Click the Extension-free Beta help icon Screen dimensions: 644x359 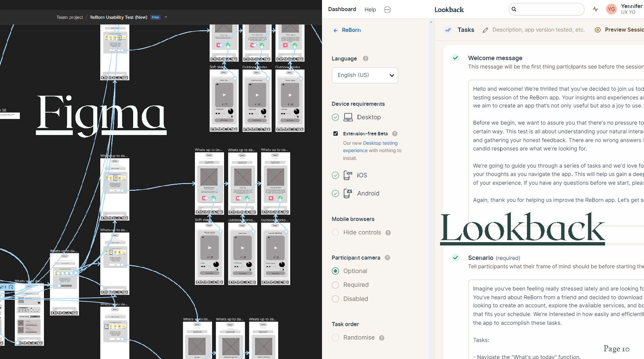coord(395,134)
